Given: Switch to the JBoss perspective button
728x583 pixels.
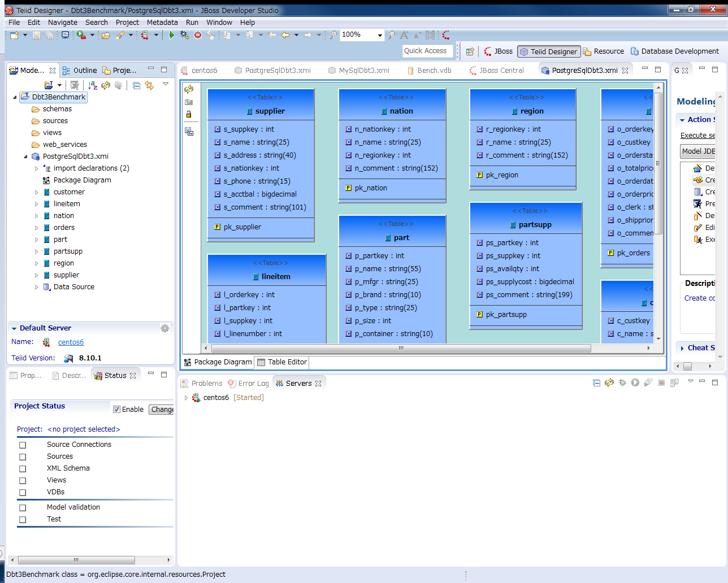Looking at the screenshot, I should [x=498, y=51].
